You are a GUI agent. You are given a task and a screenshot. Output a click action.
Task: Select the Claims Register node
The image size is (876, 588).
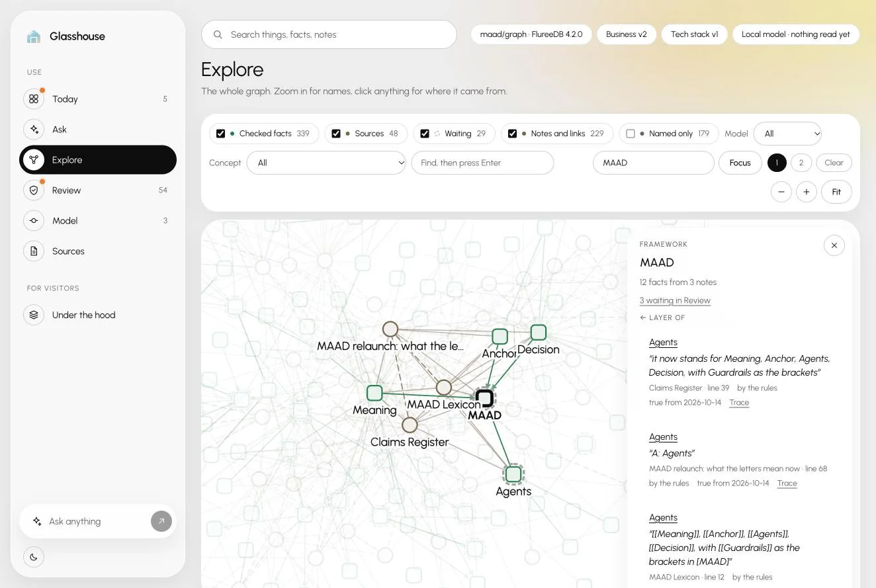click(410, 425)
